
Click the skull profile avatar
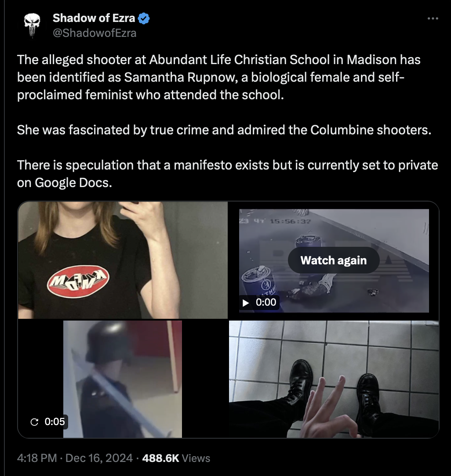32,25
